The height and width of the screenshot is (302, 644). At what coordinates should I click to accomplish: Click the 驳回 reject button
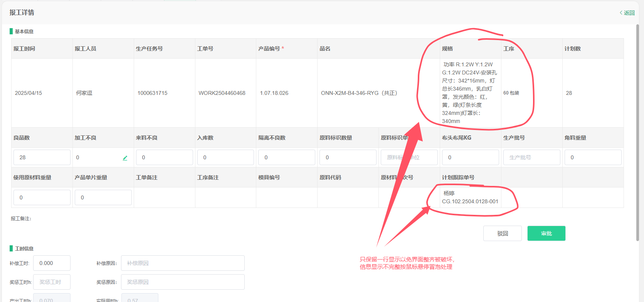point(502,233)
